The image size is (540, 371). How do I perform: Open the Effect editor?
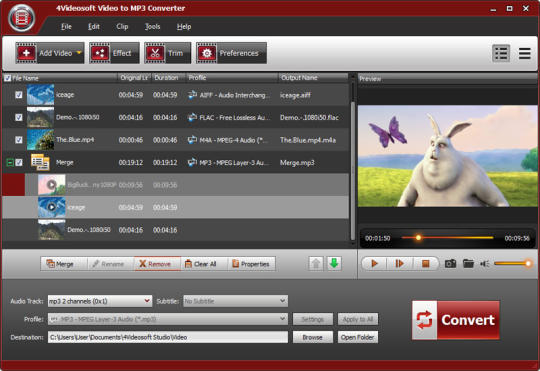click(x=114, y=53)
